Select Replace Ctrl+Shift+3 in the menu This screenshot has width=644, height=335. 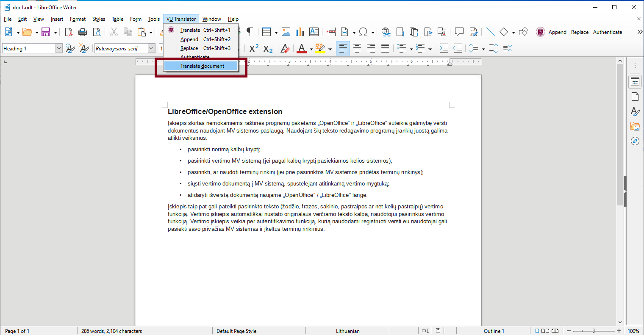pos(201,48)
